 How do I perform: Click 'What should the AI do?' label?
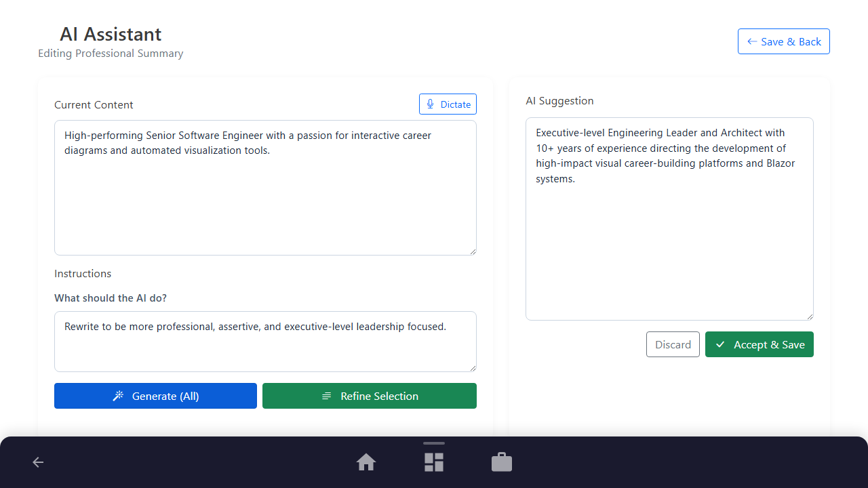tap(111, 298)
